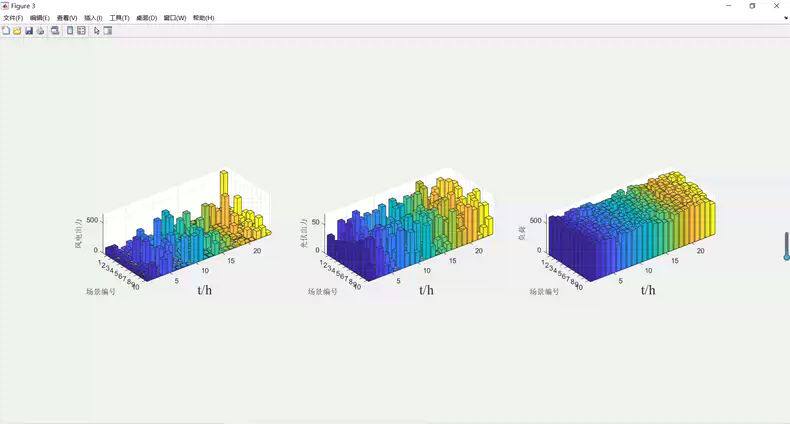Click the 风电出力 z-axis label
The image size is (790, 424).
point(79,233)
